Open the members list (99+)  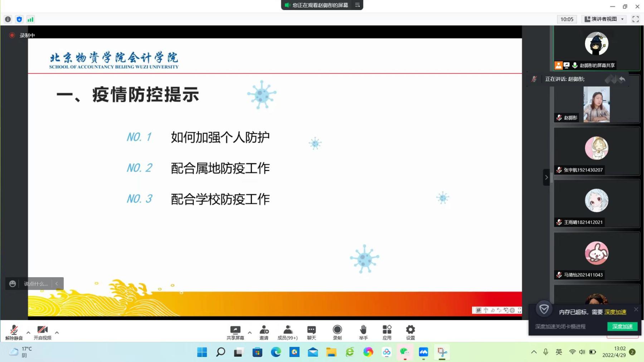pos(288,332)
